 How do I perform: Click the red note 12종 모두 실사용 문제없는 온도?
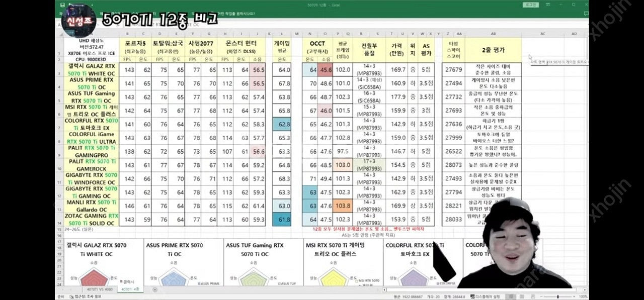tap(368, 229)
